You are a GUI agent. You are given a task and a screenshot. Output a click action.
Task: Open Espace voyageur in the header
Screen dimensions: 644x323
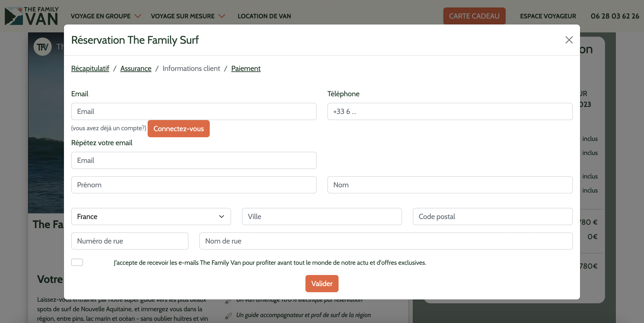[548, 16]
